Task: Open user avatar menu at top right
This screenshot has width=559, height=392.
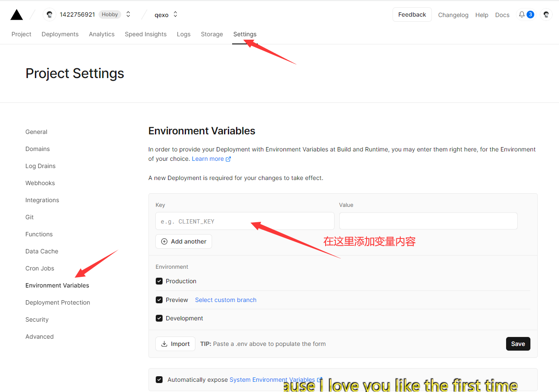Action: pos(546,15)
